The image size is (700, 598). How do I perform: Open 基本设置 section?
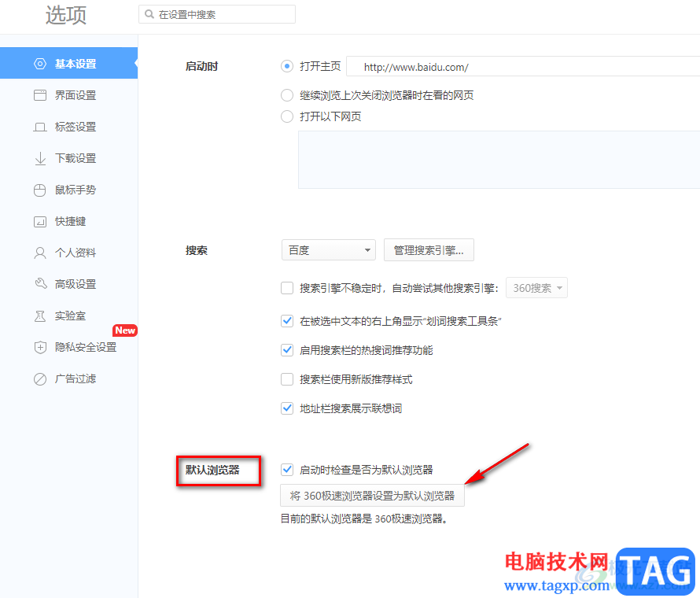(68, 63)
